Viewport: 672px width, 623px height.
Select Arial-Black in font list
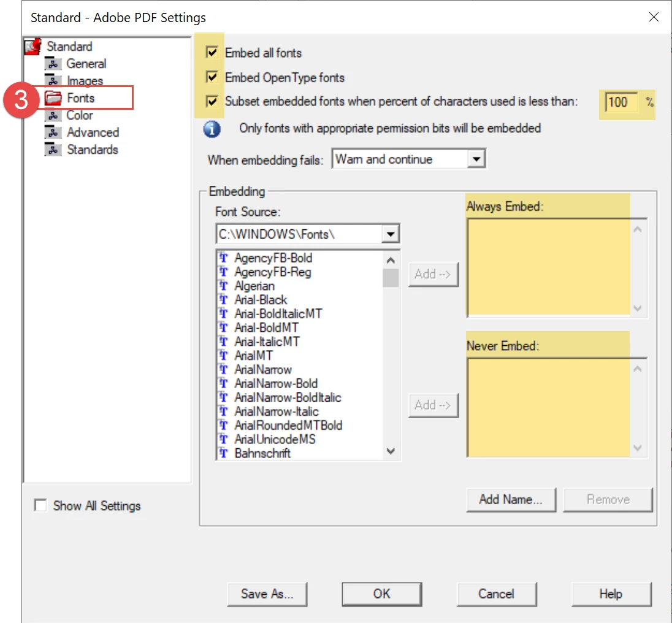coord(261,299)
